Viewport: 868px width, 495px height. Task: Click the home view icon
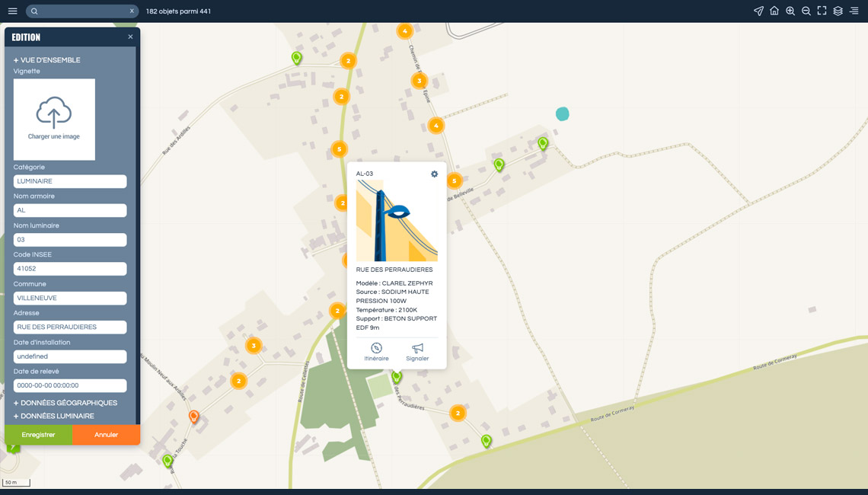coord(774,11)
